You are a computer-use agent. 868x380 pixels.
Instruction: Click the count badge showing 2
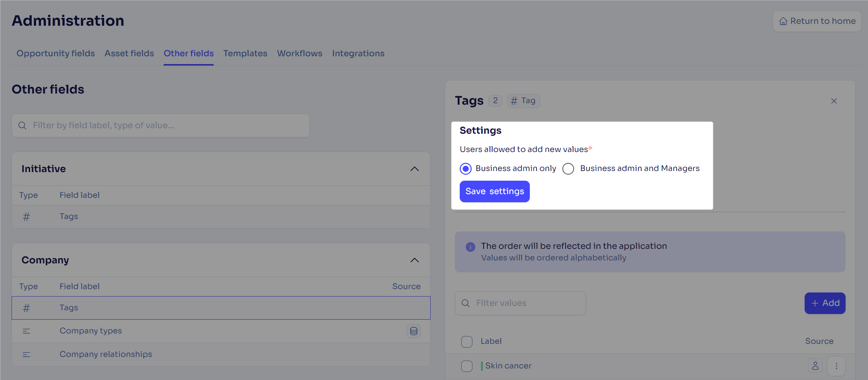(x=496, y=101)
